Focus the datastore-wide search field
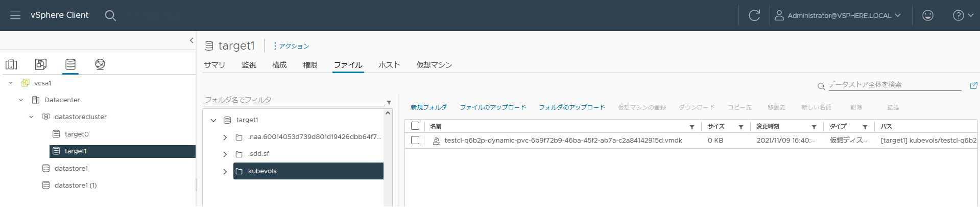The height and width of the screenshot is (207, 980). [894, 85]
